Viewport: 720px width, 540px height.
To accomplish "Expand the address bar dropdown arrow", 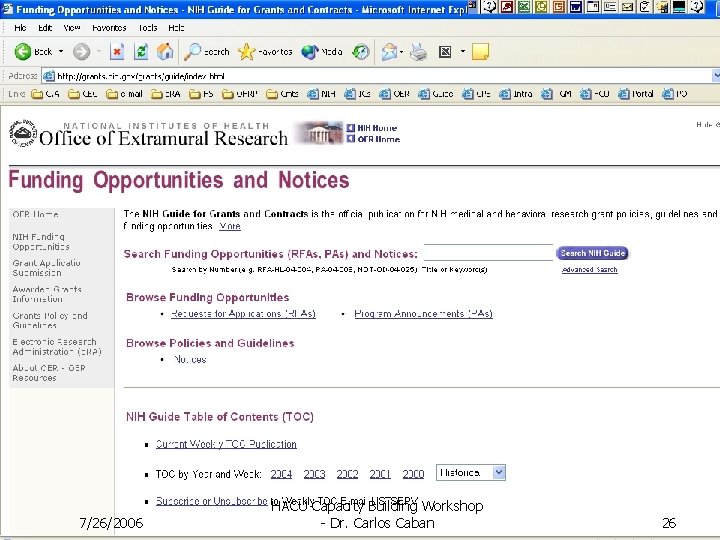I will (716, 76).
